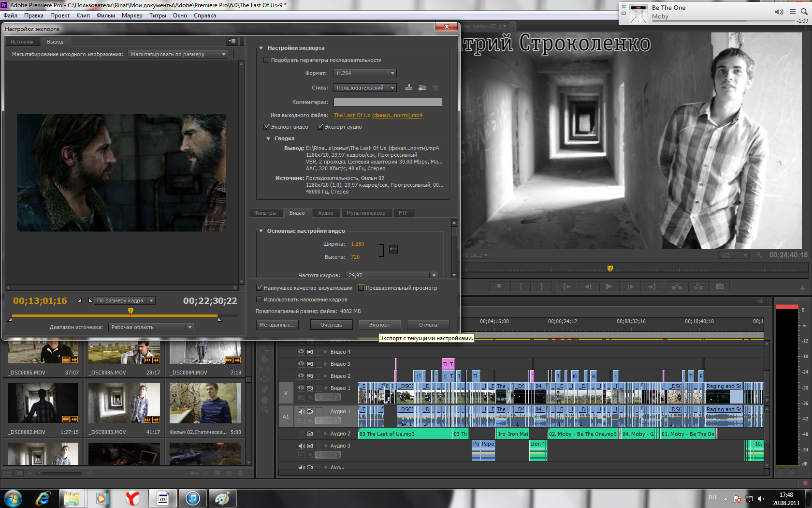Hide Видео 2 track with eye icon

(301, 376)
